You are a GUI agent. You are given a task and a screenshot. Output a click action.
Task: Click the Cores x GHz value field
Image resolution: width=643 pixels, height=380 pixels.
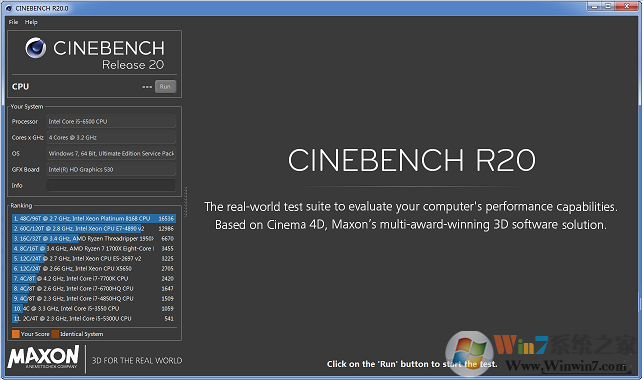coord(111,137)
